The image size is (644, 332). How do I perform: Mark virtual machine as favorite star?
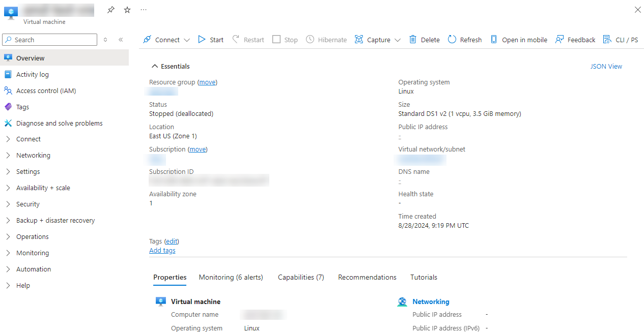(127, 10)
